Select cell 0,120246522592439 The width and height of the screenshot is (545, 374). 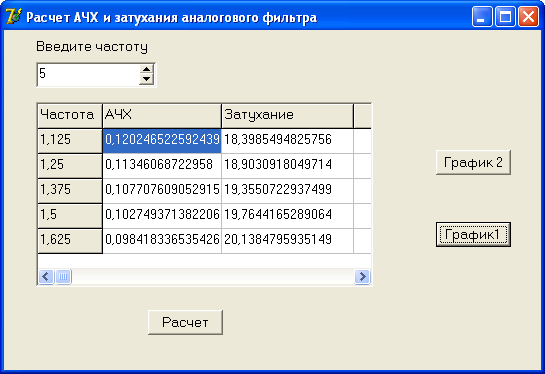click(162, 141)
